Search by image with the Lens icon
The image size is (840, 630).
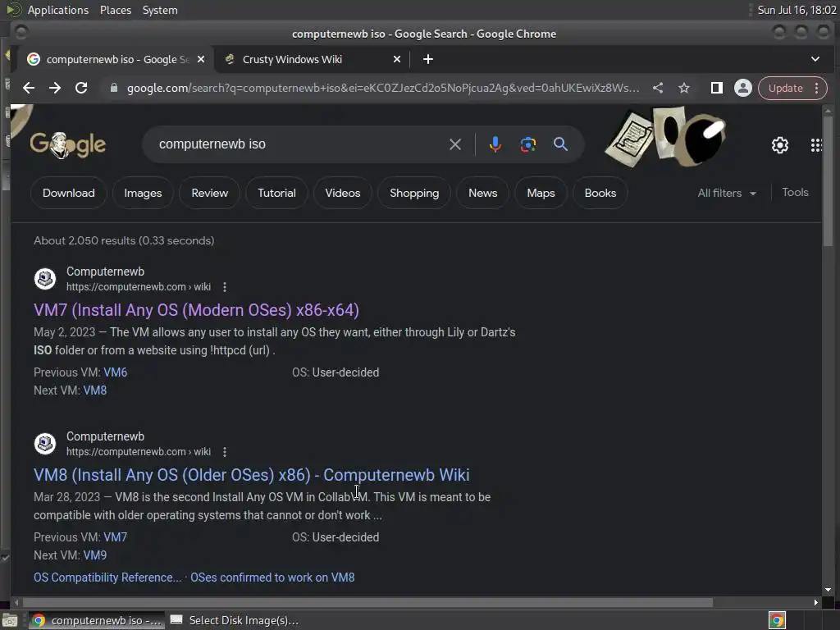tap(527, 144)
